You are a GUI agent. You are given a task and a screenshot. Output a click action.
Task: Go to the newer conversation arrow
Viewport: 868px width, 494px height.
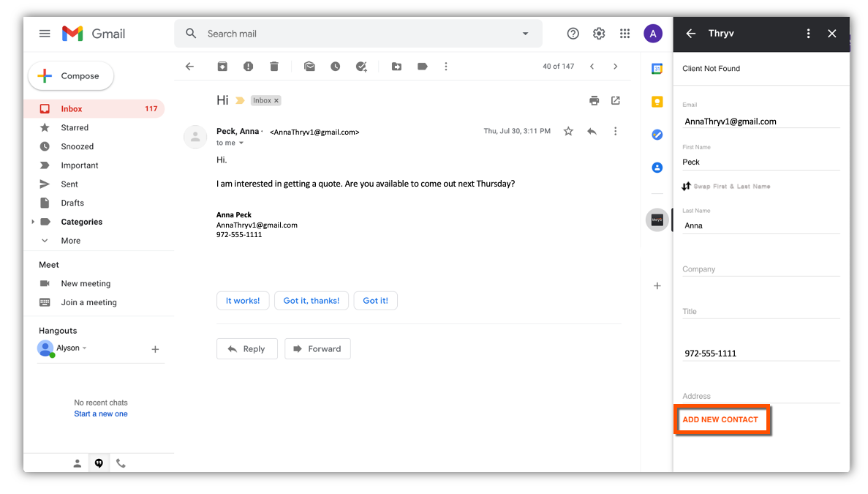(592, 67)
